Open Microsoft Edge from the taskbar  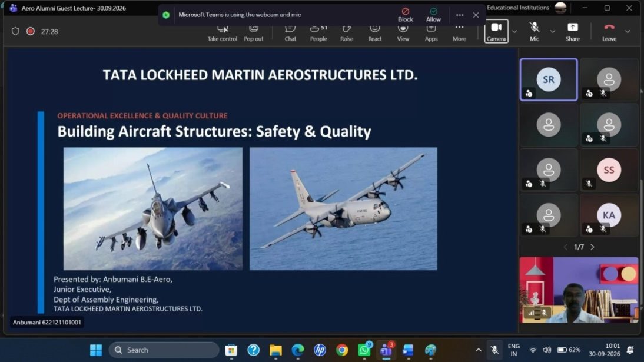(x=298, y=350)
